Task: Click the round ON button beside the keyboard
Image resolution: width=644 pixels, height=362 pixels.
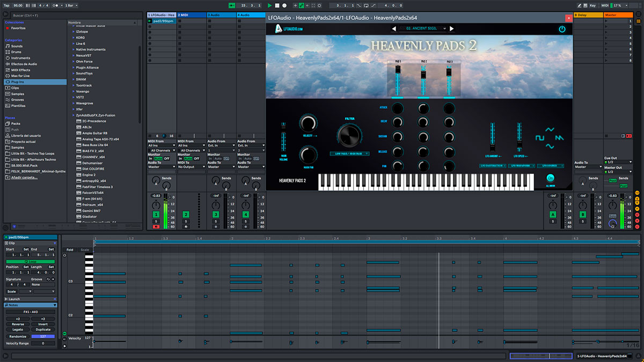Action: click(550, 178)
